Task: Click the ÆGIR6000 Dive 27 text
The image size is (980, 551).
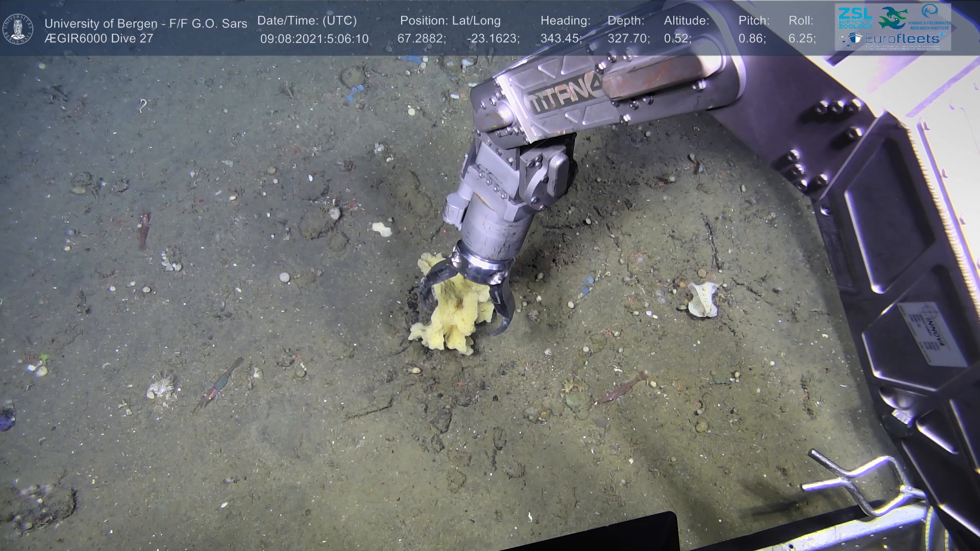Action: pos(99,39)
